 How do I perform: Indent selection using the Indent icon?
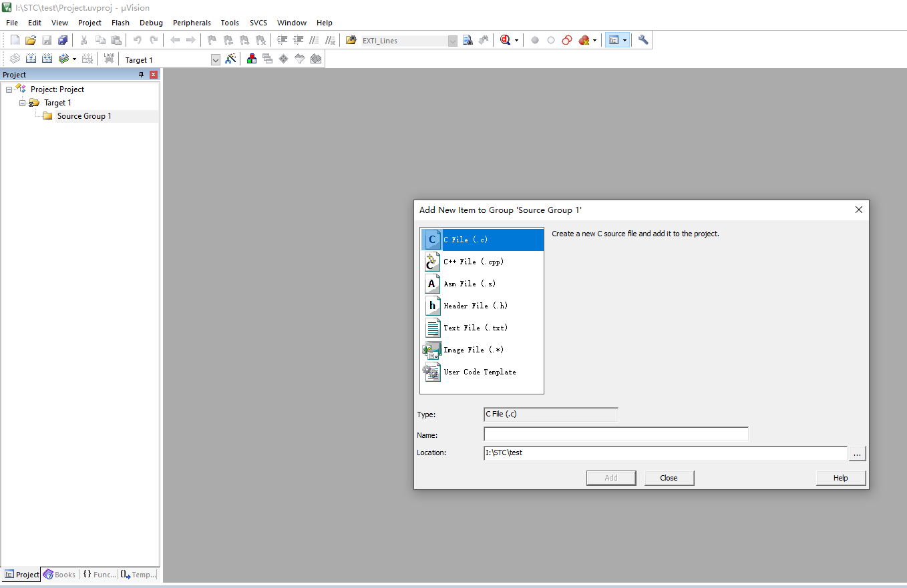(x=282, y=40)
